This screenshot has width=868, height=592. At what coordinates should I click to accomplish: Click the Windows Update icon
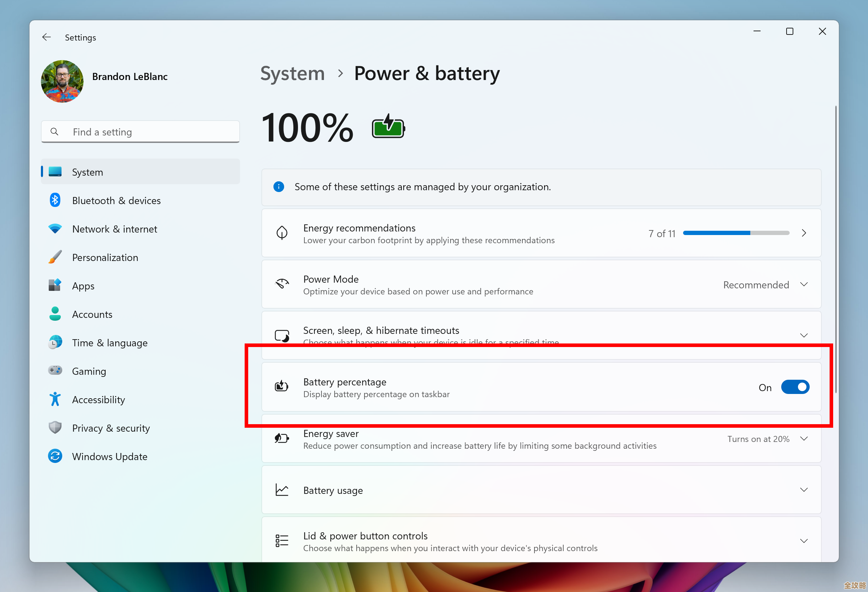click(55, 456)
